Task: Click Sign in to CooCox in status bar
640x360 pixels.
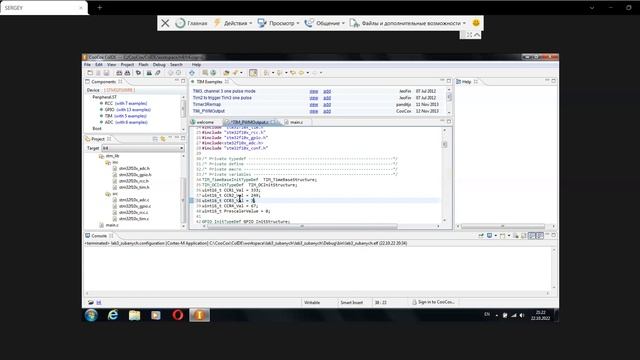Action: (433, 302)
